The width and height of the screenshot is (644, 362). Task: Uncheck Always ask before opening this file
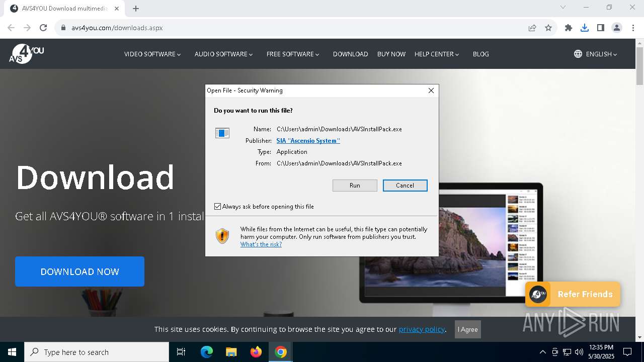(217, 206)
